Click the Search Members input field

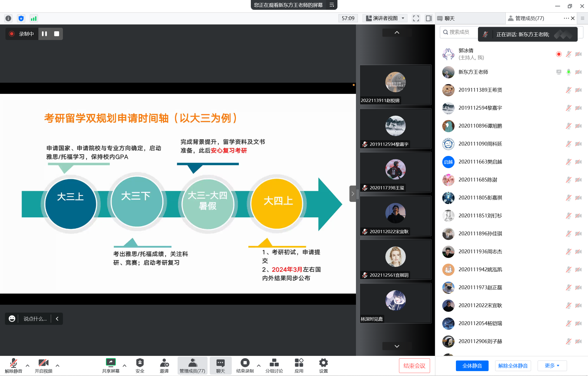coord(459,32)
